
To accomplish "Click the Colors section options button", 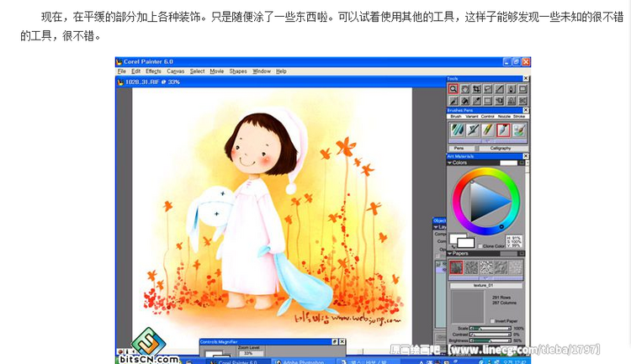I will (x=522, y=163).
